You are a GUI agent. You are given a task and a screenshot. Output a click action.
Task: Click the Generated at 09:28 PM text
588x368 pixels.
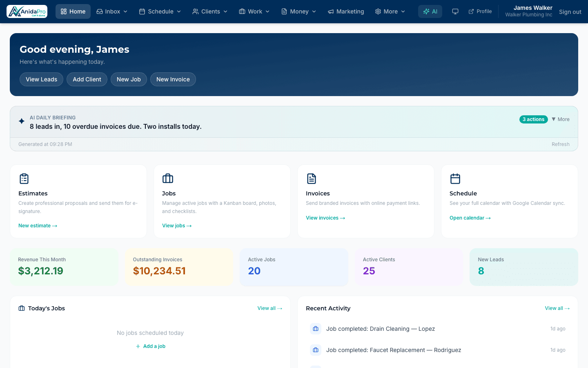[45, 144]
